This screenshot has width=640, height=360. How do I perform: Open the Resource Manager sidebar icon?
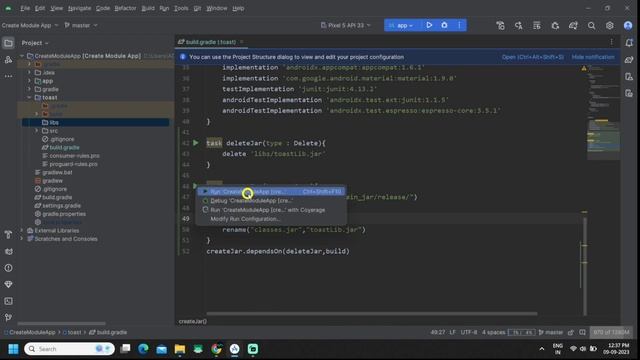click(8, 60)
